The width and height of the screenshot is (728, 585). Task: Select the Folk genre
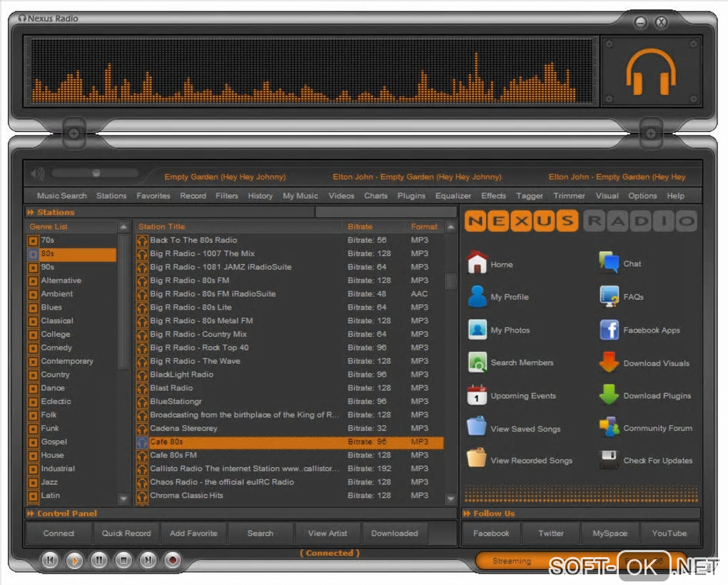click(x=71, y=415)
